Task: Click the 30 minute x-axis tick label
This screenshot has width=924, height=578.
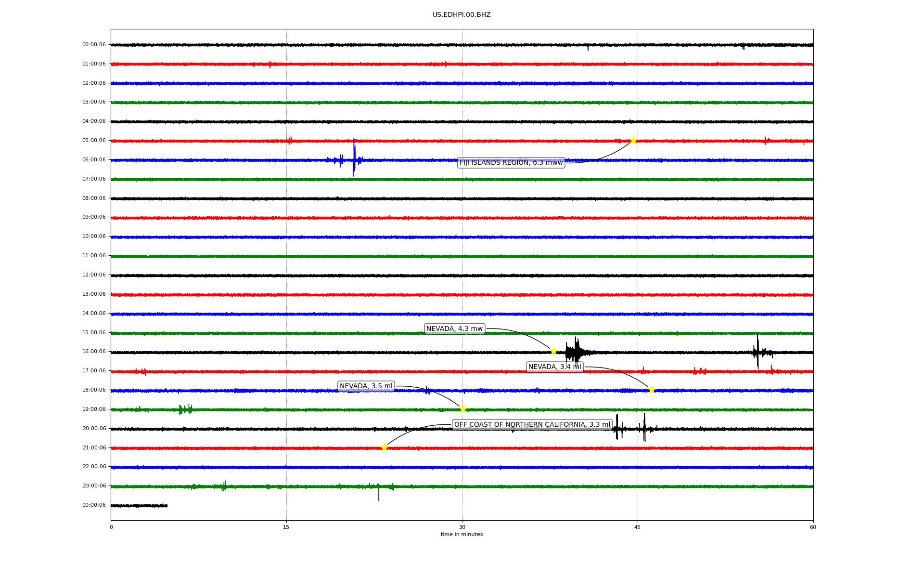Action: (462, 527)
